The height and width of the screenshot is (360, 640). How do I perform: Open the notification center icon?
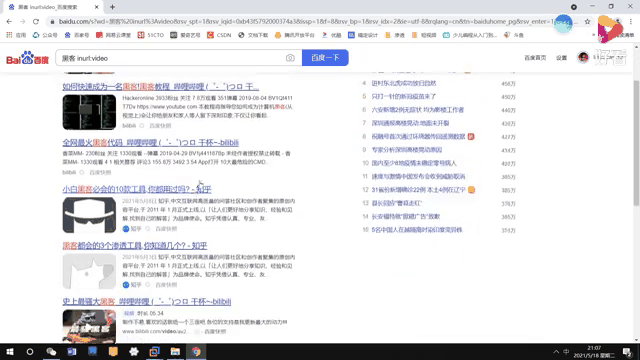click(x=627, y=352)
